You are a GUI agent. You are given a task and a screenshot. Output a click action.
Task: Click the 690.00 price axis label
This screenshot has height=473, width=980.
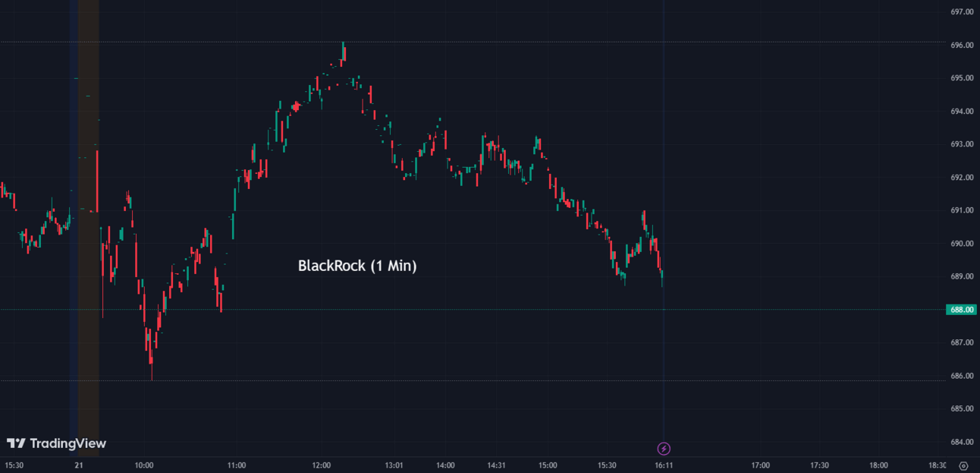point(962,244)
